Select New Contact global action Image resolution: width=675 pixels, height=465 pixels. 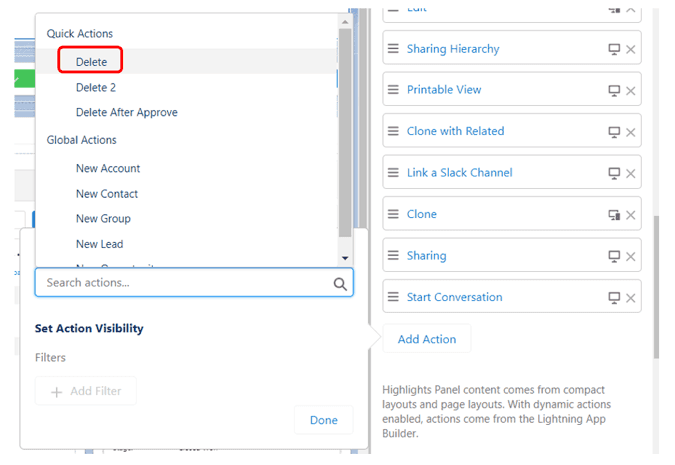pyautogui.click(x=107, y=194)
